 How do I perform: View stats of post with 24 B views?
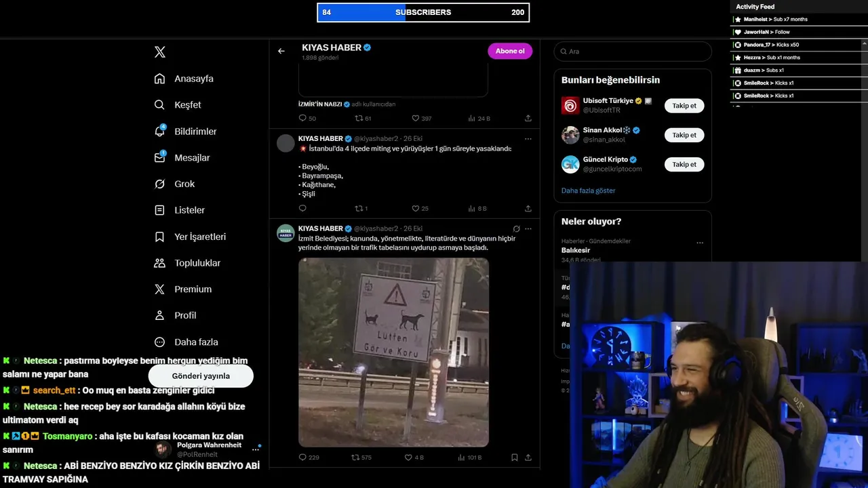click(x=479, y=118)
